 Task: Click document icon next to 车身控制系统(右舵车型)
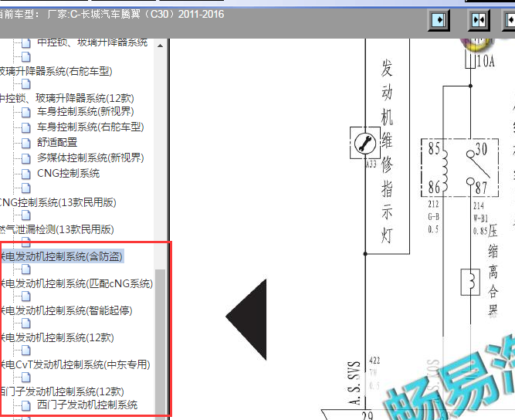[x=26, y=127]
